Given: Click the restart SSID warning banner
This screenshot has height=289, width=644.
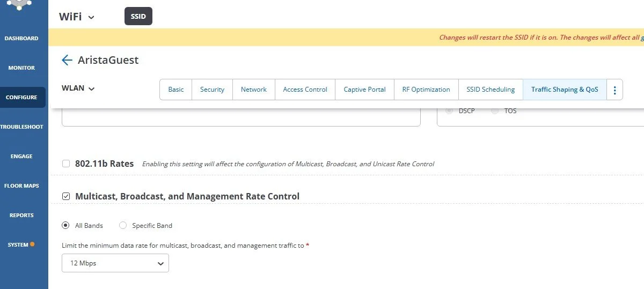Looking at the screenshot, I should (346, 37).
